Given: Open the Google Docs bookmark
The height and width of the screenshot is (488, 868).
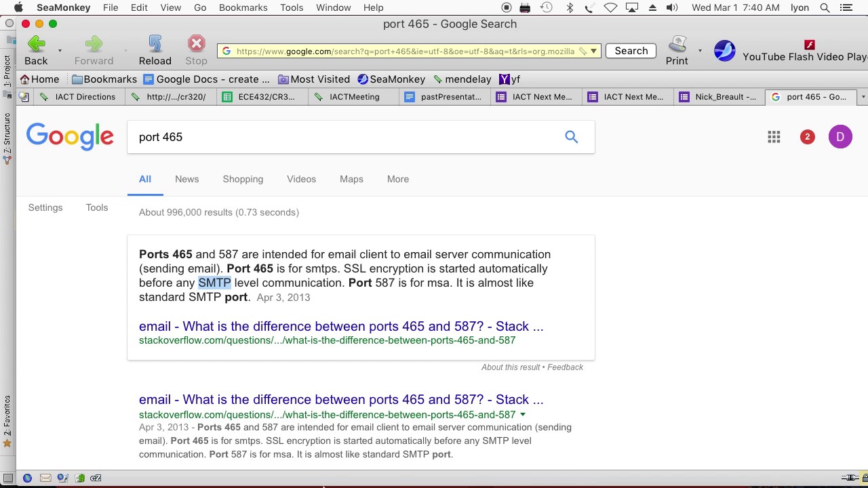Looking at the screenshot, I should (x=207, y=79).
